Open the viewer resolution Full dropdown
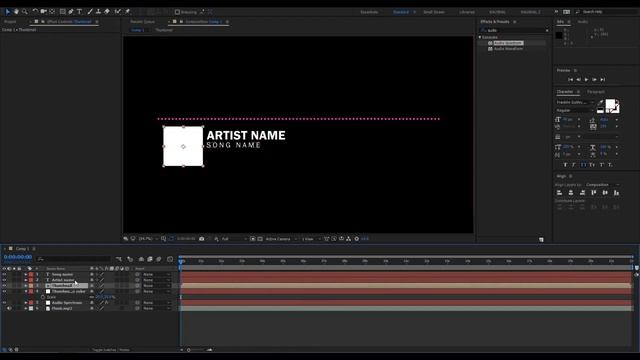Viewport: 640px width, 360px height. point(234,239)
